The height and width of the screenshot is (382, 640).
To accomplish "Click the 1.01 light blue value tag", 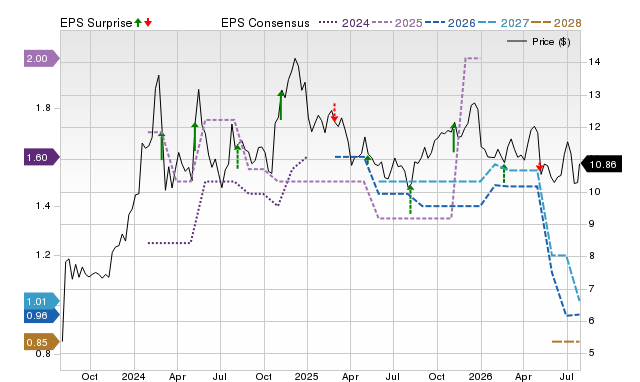I will [x=42, y=302].
